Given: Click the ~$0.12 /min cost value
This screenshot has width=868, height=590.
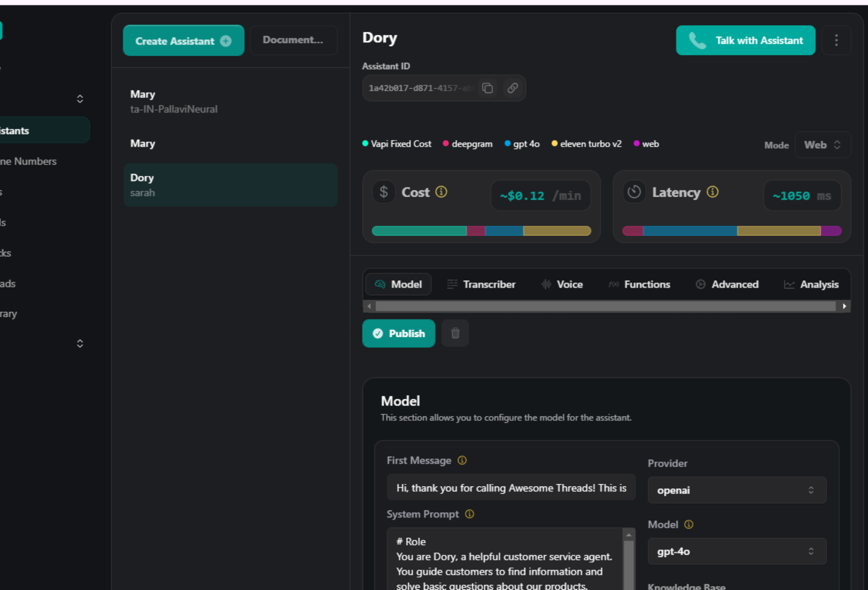Looking at the screenshot, I should point(541,196).
